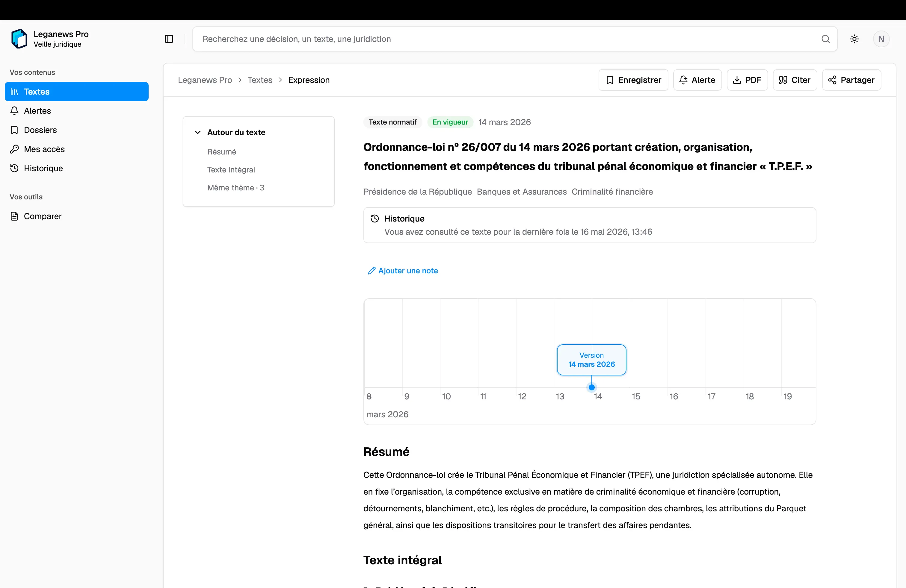The height and width of the screenshot is (588, 906).
Task: Click the Enregistrer button
Action: click(x=633, y=80)
